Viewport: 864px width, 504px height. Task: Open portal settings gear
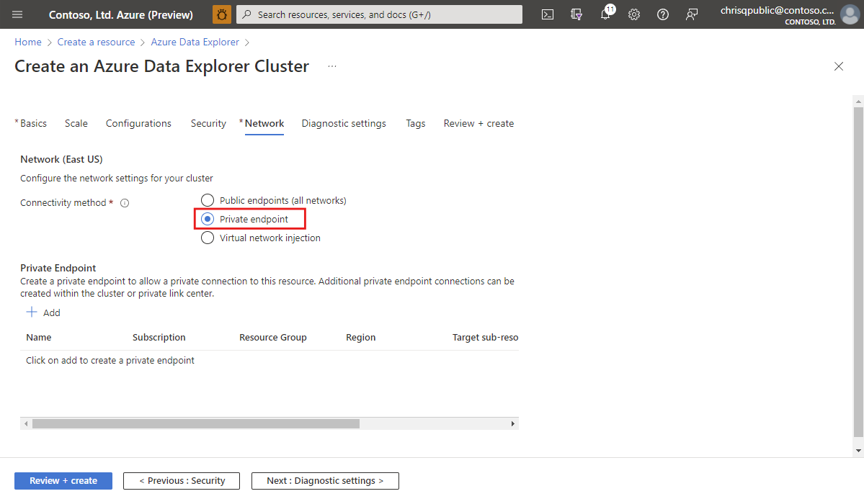(634, 14)
